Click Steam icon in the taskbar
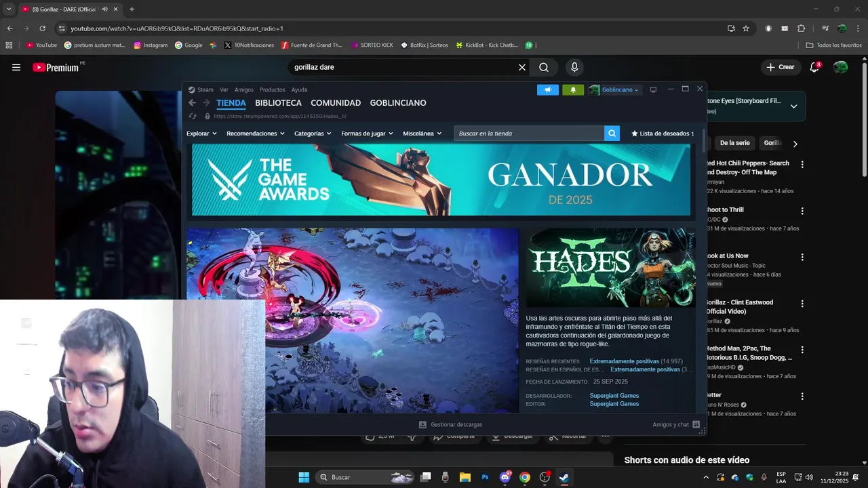This screenshot has height=488, width=868. pyautogui.click(x=564, y=477)
